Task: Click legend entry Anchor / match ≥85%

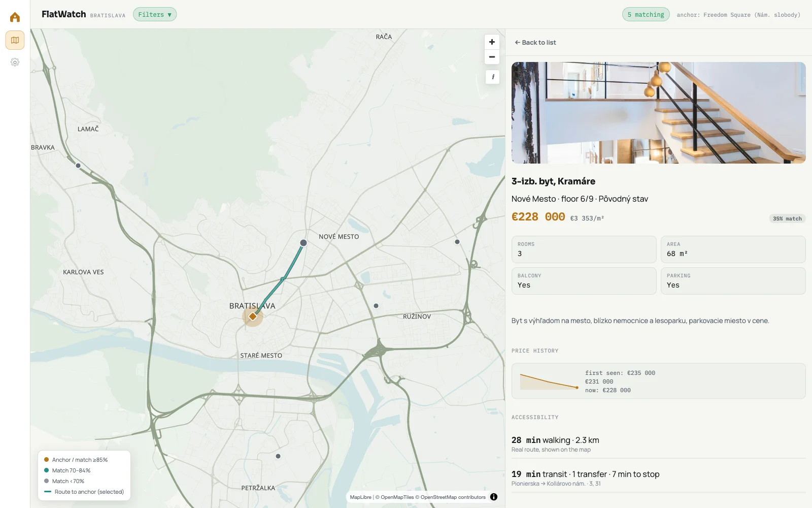Action: coord(76,460)
